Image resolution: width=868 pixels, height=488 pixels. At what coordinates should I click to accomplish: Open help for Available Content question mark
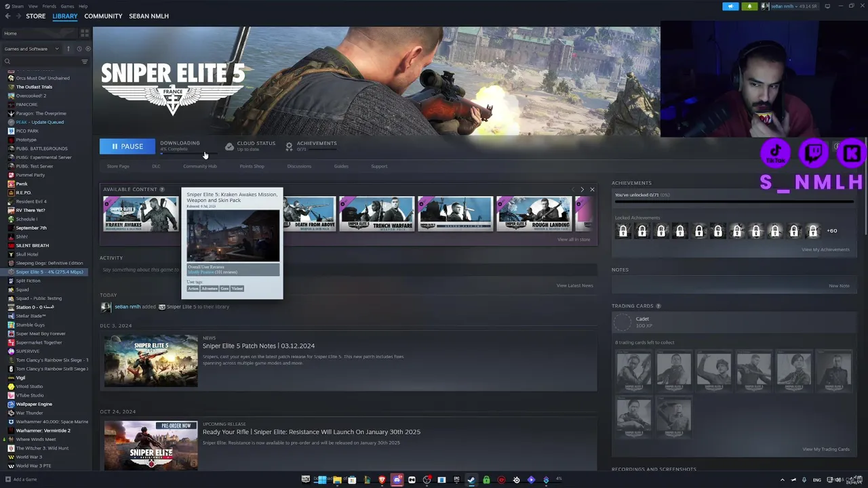[162, 190]
